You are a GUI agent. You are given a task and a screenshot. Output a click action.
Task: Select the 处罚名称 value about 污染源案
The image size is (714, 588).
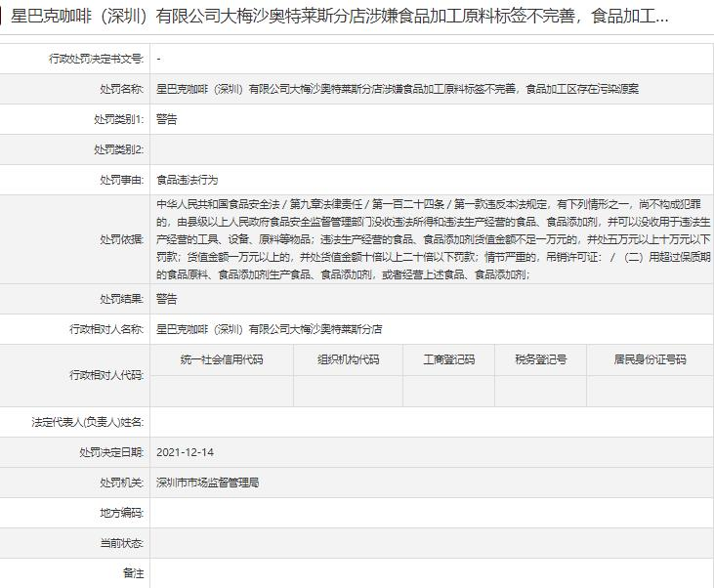398,89
